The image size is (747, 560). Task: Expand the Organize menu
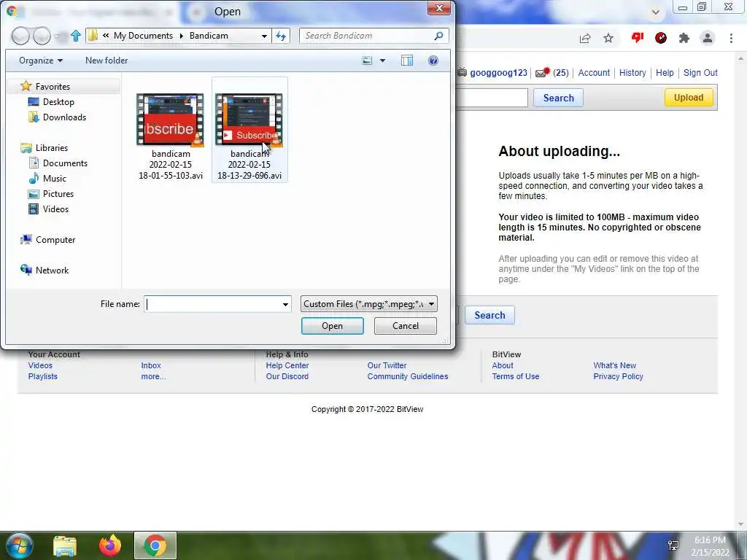pyautogui.click(x=41, y=61)
